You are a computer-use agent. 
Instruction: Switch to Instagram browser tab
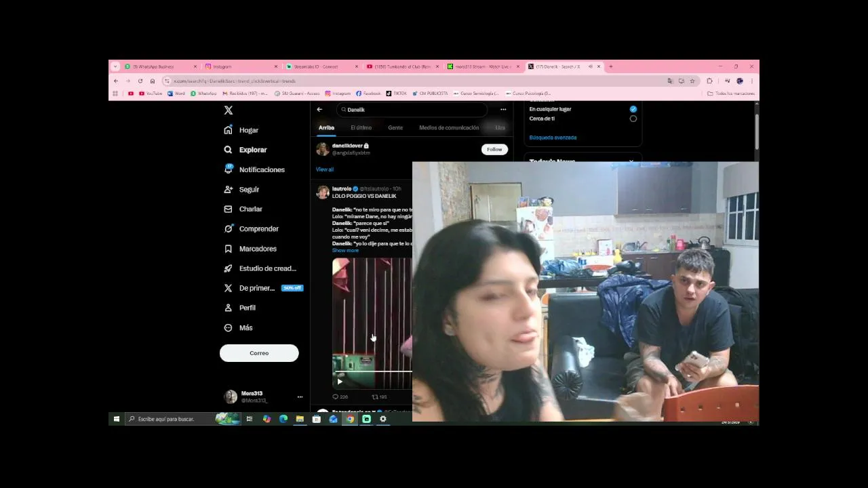pos(241,66)
